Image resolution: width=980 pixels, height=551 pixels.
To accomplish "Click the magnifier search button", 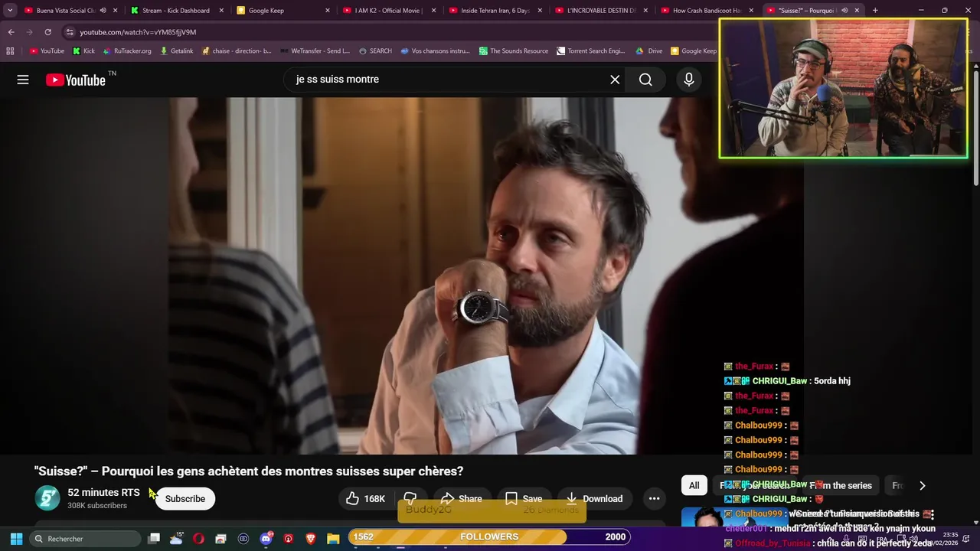I will coord(645,80).
